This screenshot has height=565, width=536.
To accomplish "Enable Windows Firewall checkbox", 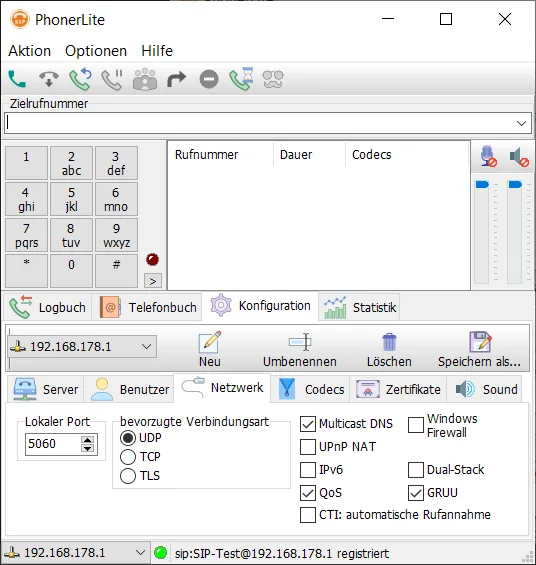I will pos(416,425).
